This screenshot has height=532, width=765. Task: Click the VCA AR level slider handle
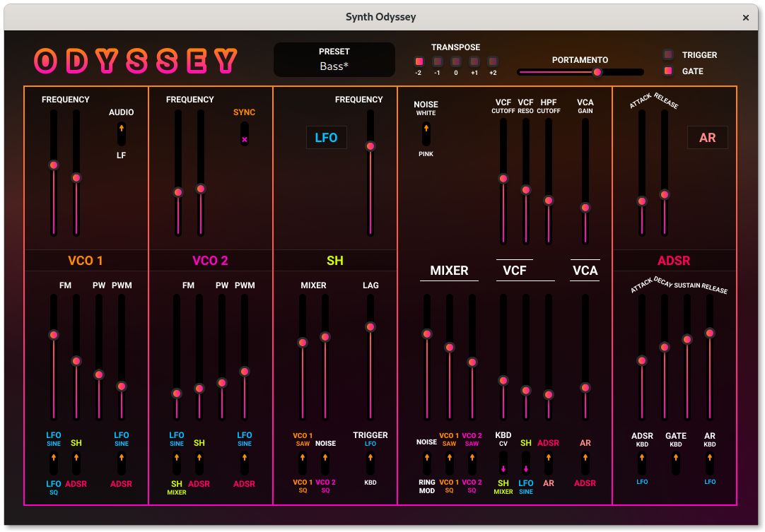coord(585,388)
